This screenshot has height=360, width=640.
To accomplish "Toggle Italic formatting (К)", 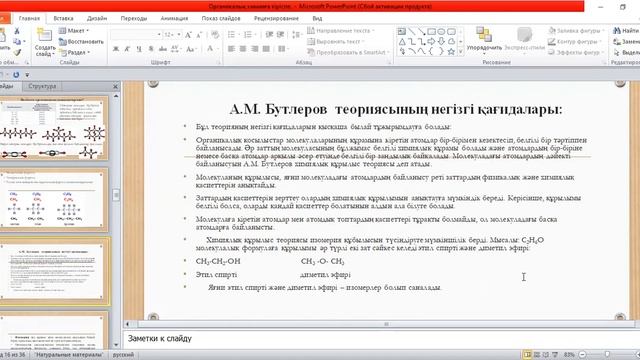I will tap(127, 49).
